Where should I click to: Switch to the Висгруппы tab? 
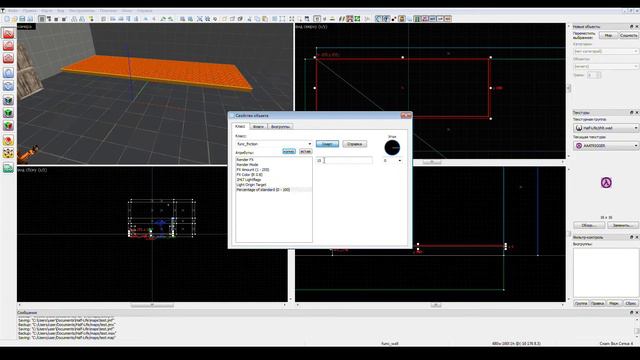click(x=280, y=127)
